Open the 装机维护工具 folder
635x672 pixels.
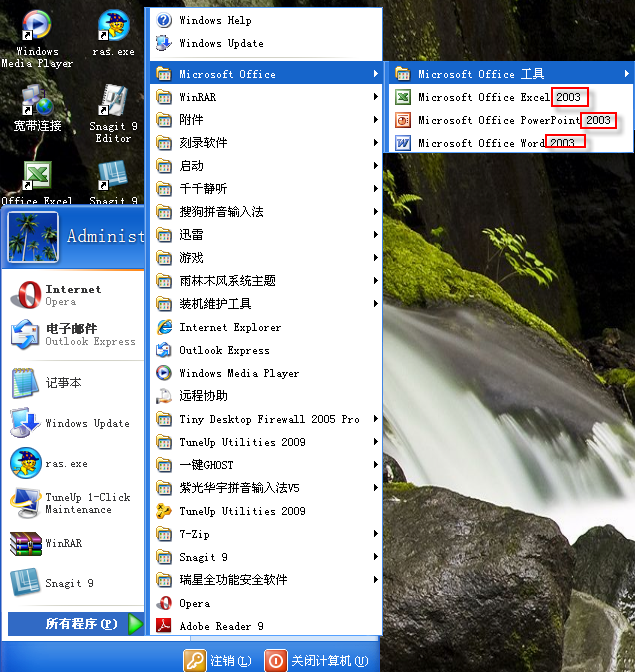pyautogui.click(x=266, y=304)
